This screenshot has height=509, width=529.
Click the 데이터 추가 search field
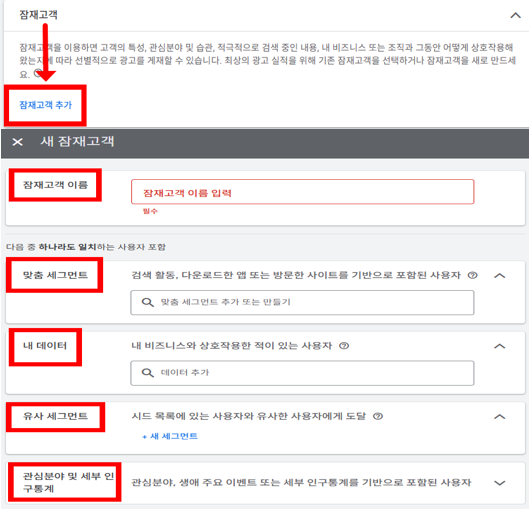302,373
